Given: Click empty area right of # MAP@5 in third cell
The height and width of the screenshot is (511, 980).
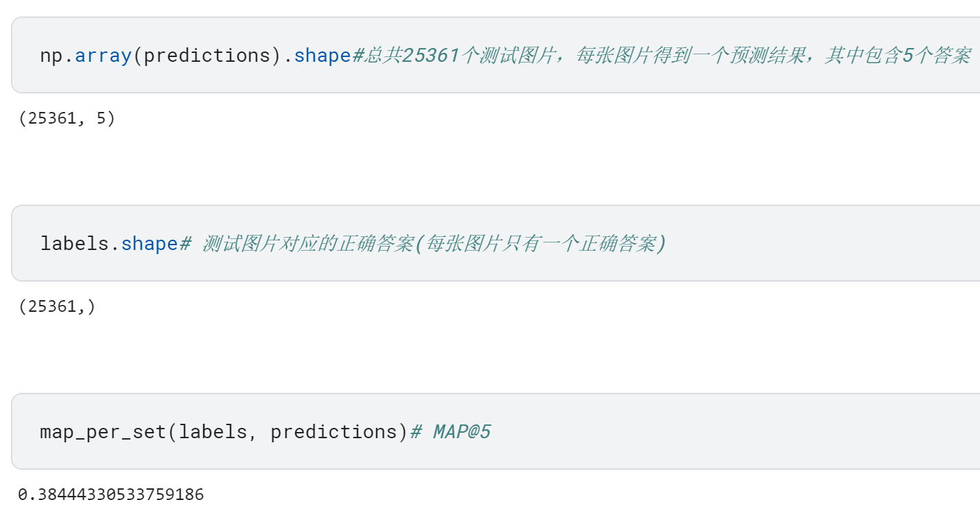Looking at the screenshot, I should 734,431.
